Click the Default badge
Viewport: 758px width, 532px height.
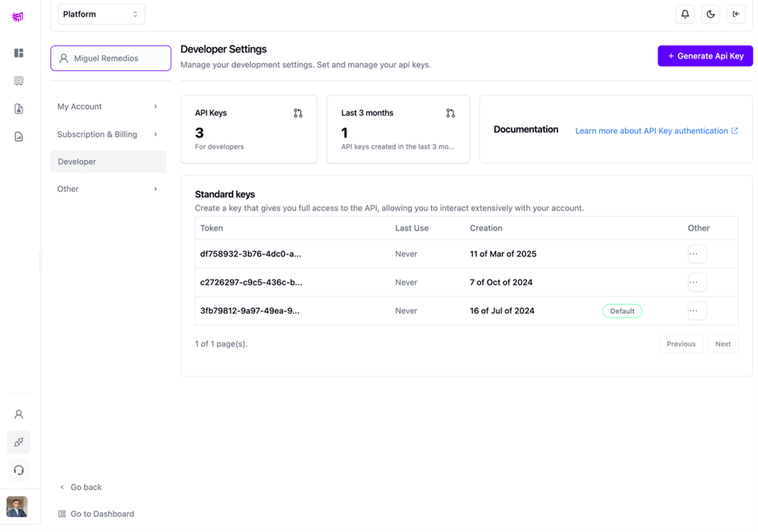click(622, 311)
